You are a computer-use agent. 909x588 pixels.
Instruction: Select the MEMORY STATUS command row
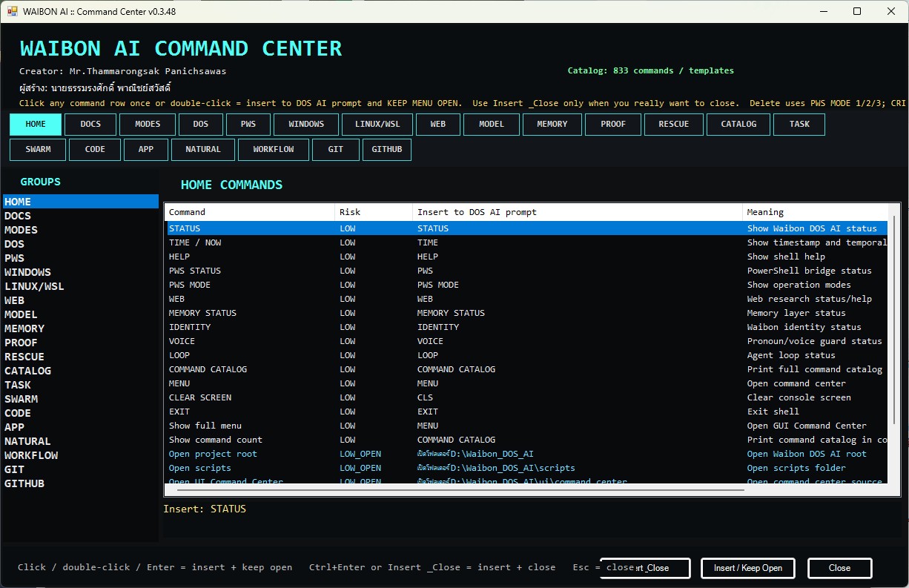point(526,313)
